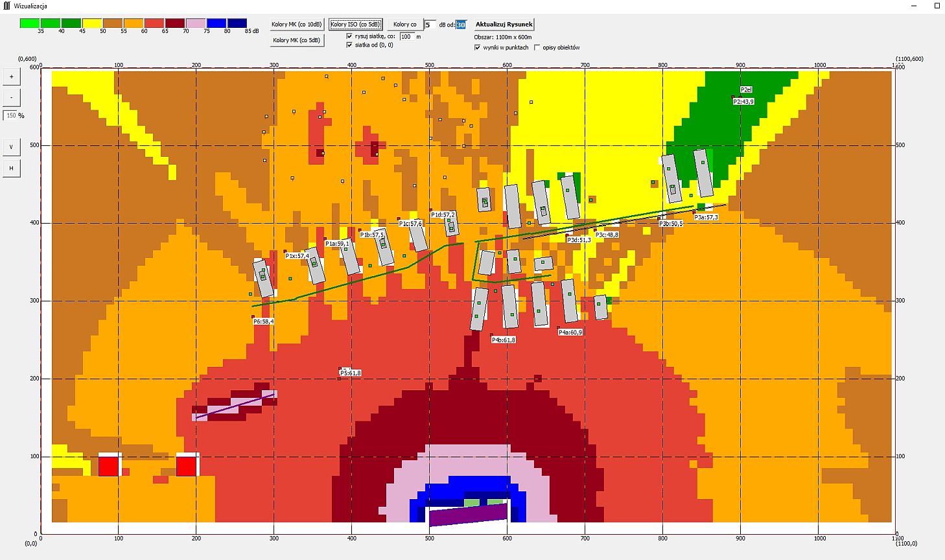Viewport: 945px width, 560px height.
Task: Enable the 'opisy obiektów' checkbox
Action: [537, 47]
